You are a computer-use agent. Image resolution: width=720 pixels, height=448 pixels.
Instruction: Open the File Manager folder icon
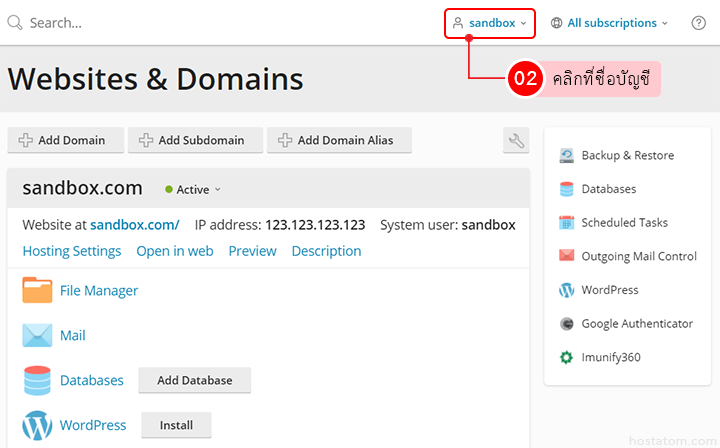click(x=37, y=290)
